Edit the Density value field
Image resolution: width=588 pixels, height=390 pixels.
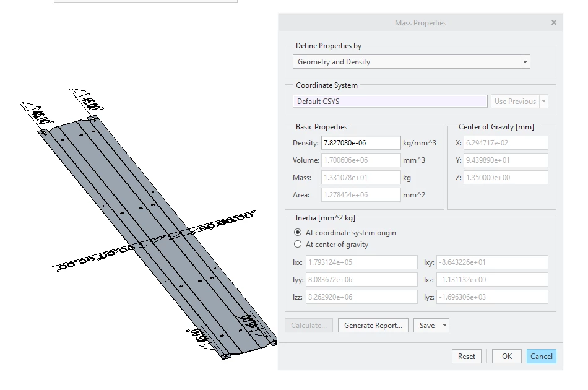click(x=361, y=143)
